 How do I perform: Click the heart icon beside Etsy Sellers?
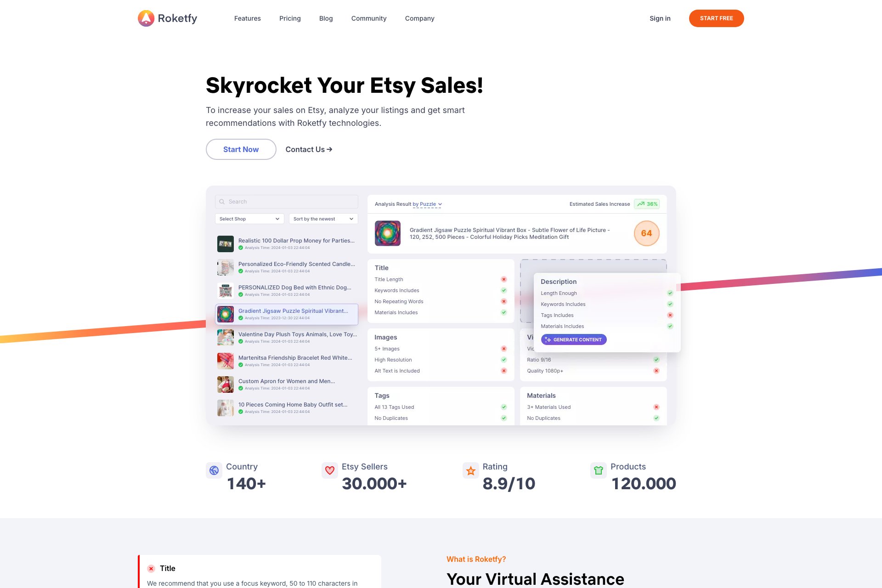click(329, 470)
